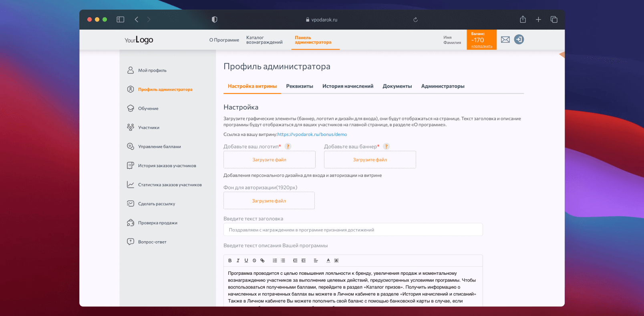
Task: Toggle italic formatting in the editor
Action: [238, 260]
